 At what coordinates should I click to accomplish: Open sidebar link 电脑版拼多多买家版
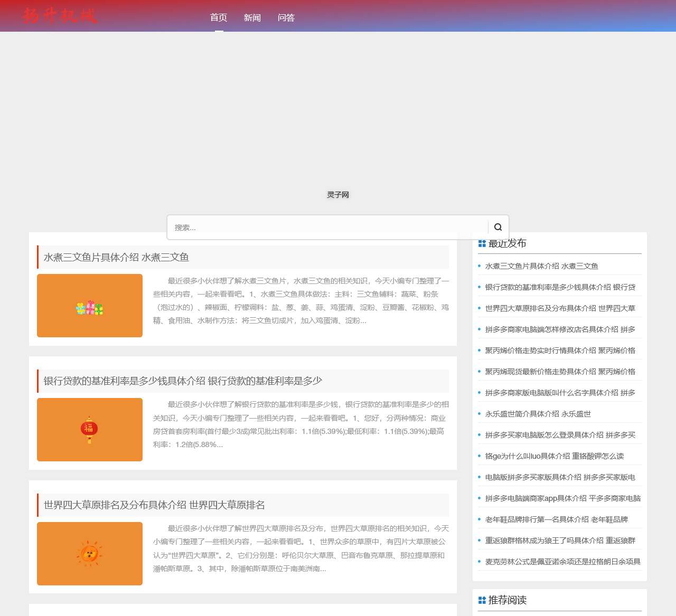(x=560, y=477)
